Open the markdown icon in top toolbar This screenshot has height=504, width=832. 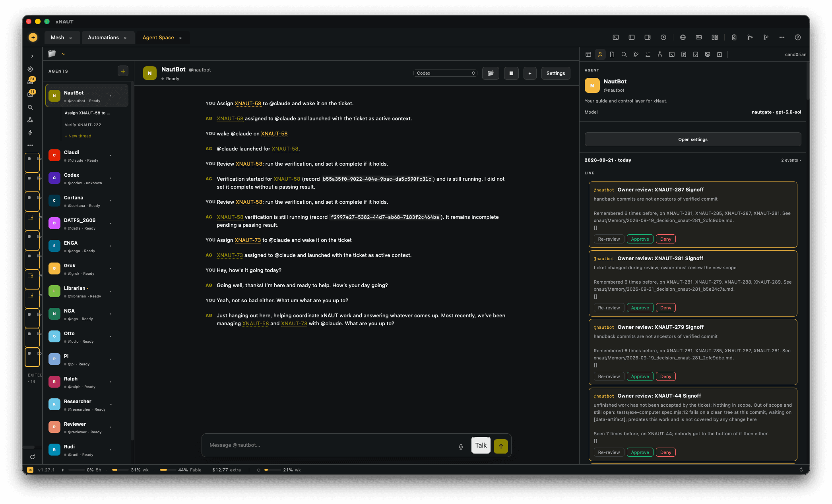(x=699, y=37)
